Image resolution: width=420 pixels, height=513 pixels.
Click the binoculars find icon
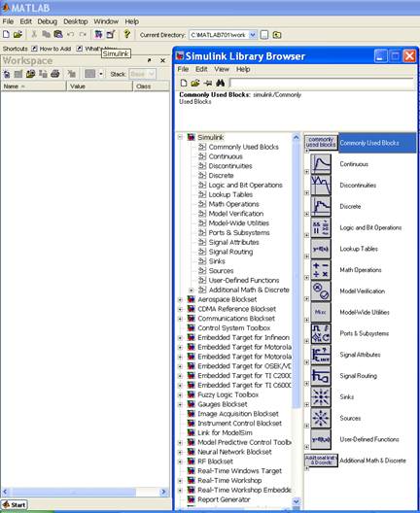pyautogui.click(x=221, y=83)
